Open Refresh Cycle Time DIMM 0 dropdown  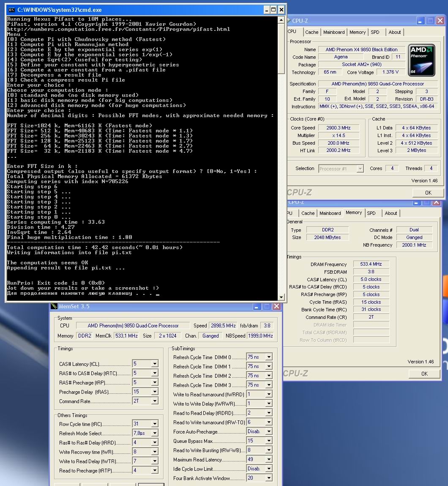tap(269, 357)
